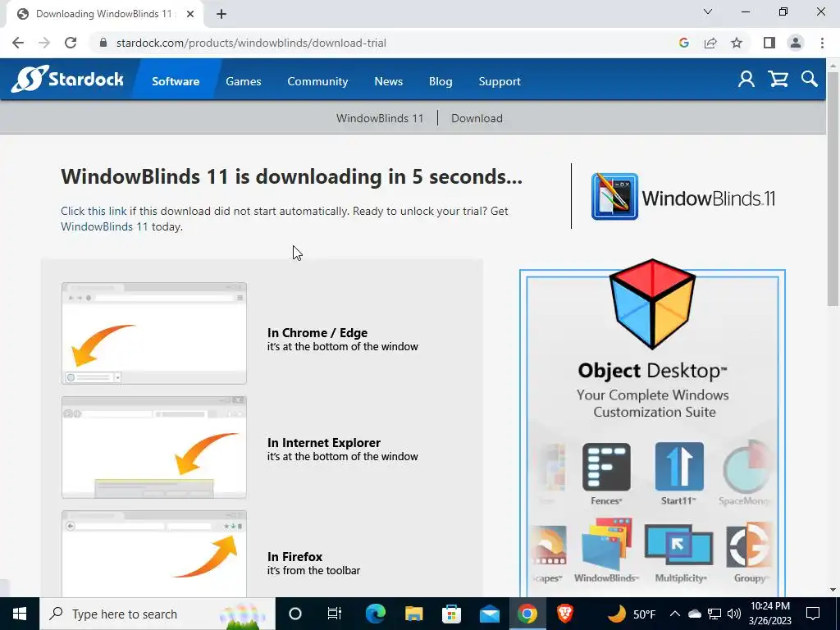
Task: Click the taskbar search box
Action: tap(157, 614)
